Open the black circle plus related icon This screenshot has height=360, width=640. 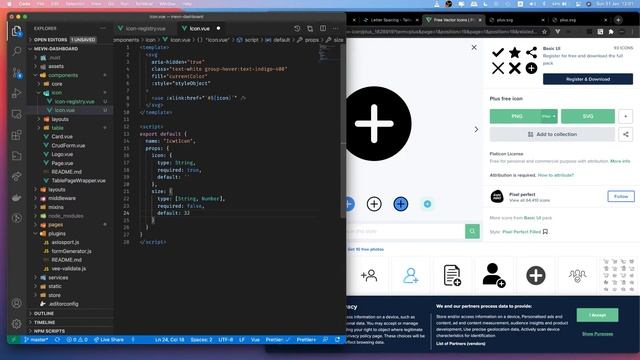(x=536, y=275)
